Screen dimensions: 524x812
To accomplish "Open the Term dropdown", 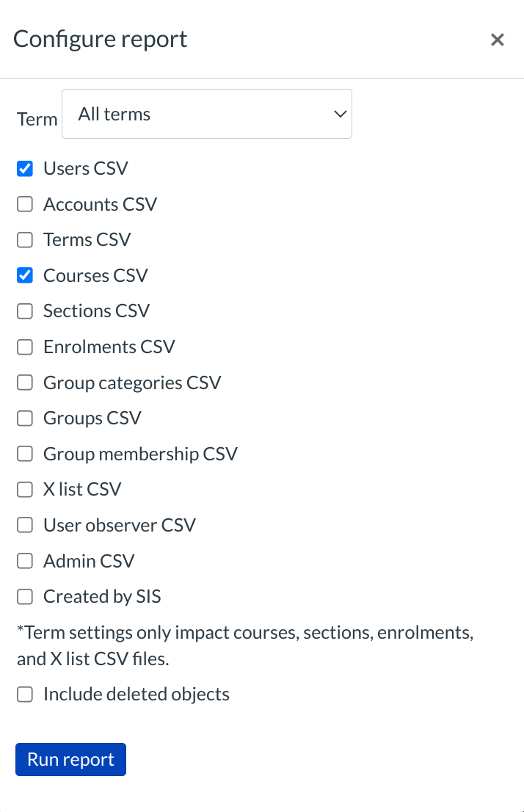I will [207, 115].
